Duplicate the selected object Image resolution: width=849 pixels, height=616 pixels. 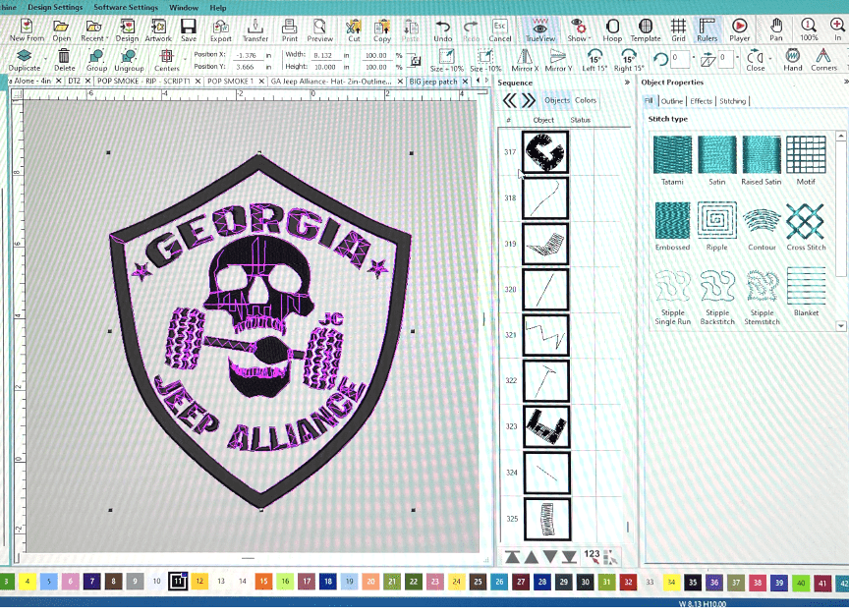coord(25,60)
